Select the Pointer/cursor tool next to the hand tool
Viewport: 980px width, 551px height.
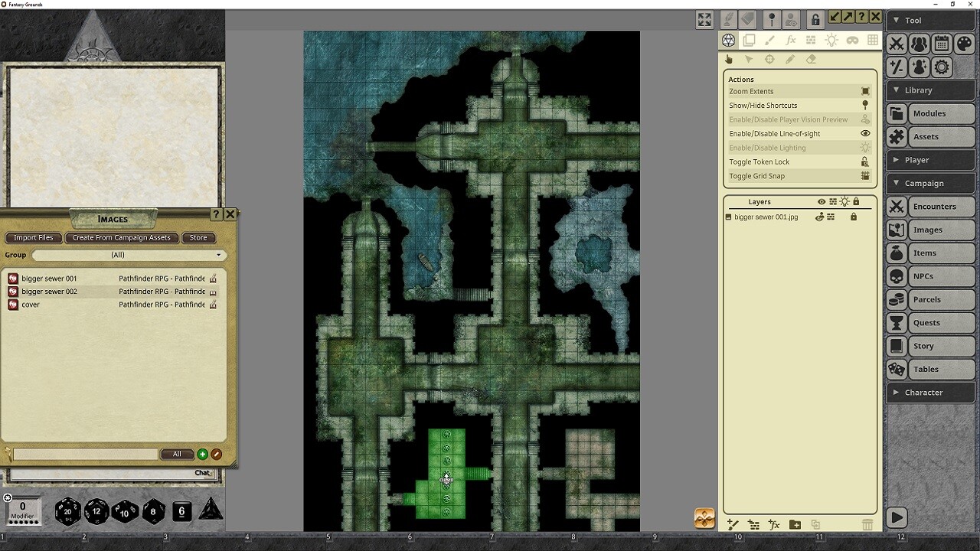pyautogui.click(x=750, y=59)
